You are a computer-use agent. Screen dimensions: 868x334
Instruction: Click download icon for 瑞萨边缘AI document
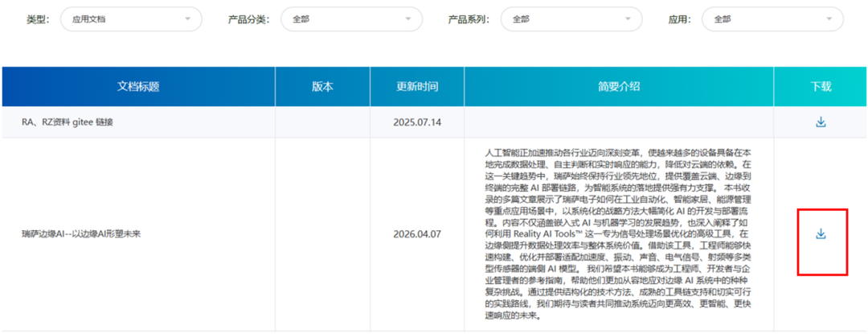click(821, 234)
